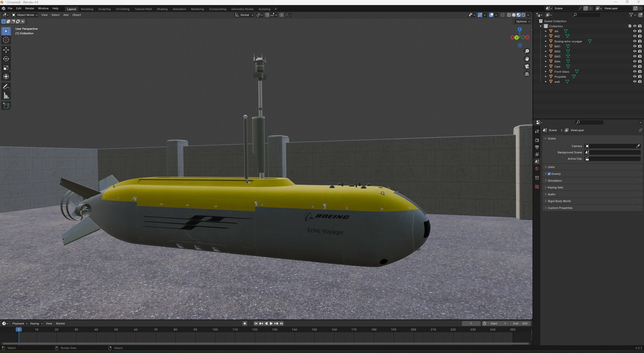
Task: Expand the BW1 object in Outliner
Action: (x=546, y=46)
